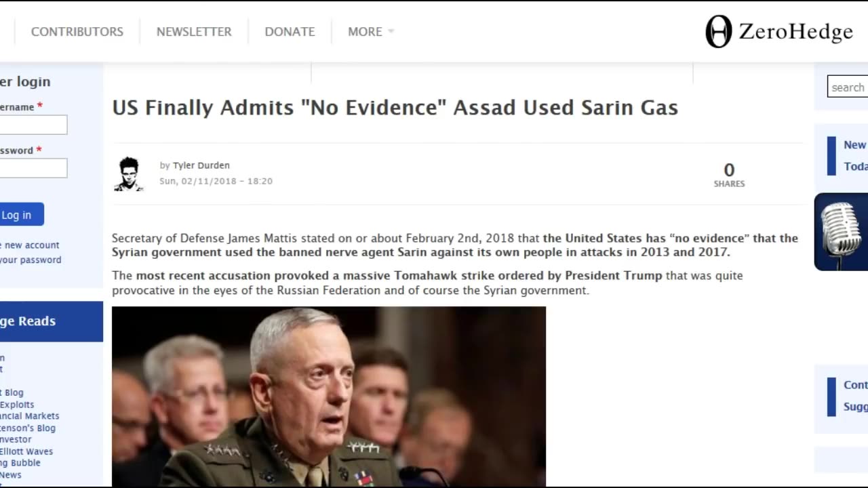Viewport: 868px width, 488px height.
Task: Click the microphone podcast image
Action: click(841, 232)
